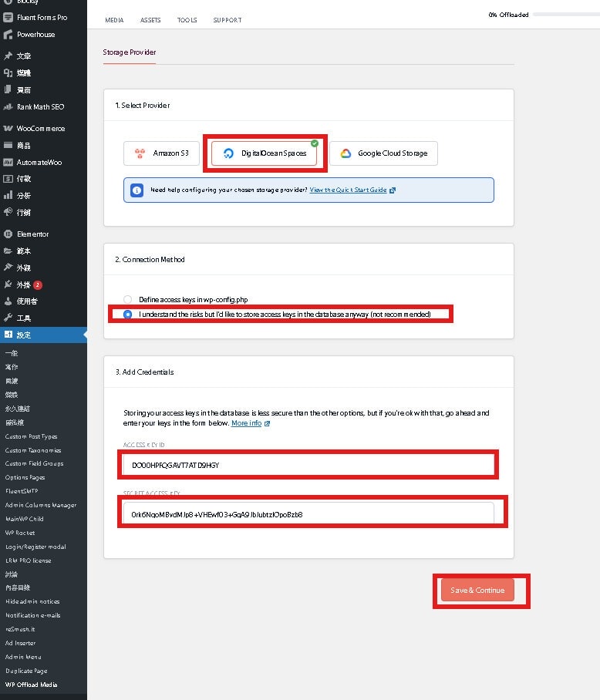This screenshot has width=600, height=700.
Task: Click the Rank Math SEO sidebar icon
Action: click(8, 107)
